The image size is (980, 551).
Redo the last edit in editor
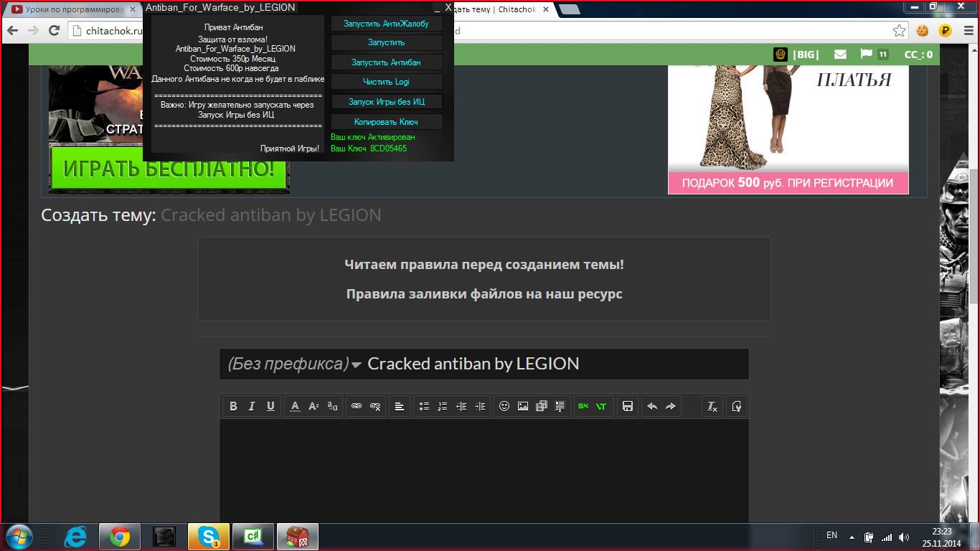pos(671,406)
